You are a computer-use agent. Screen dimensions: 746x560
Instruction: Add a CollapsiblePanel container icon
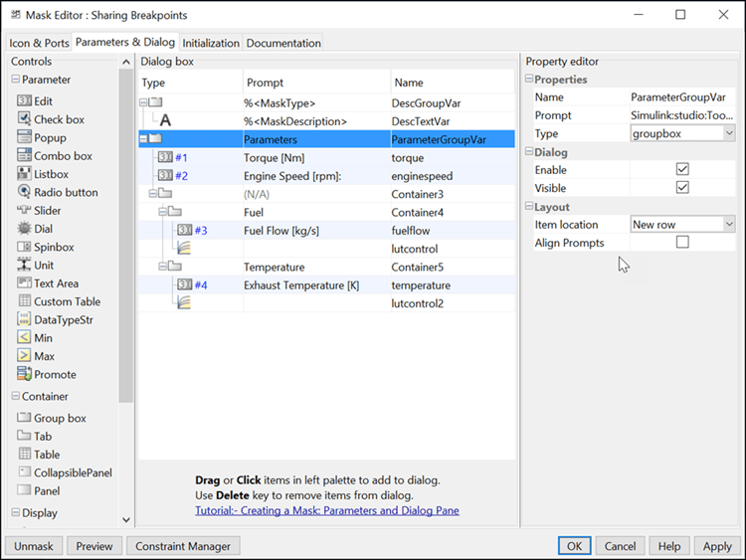24,472
